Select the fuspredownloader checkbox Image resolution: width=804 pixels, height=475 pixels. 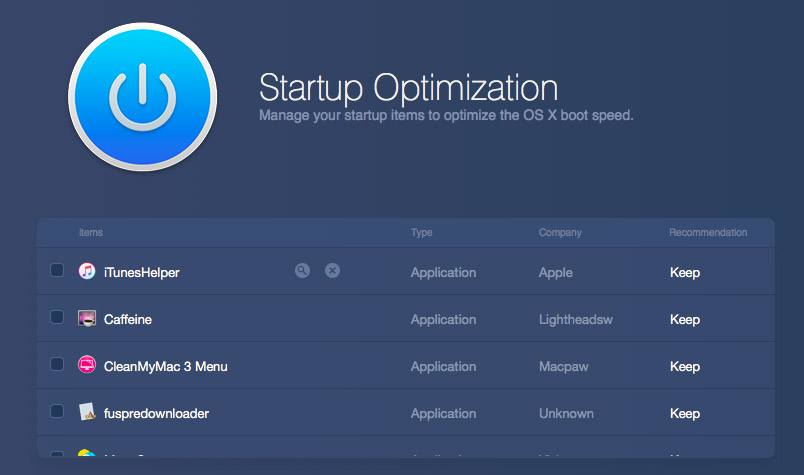click(57, 411)
